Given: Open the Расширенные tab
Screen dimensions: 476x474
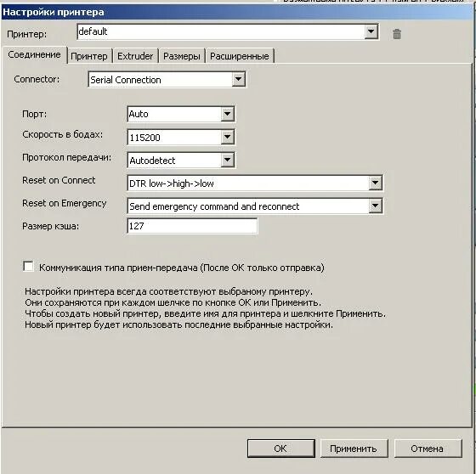Looking at the screenshot, I should [240, 56].
